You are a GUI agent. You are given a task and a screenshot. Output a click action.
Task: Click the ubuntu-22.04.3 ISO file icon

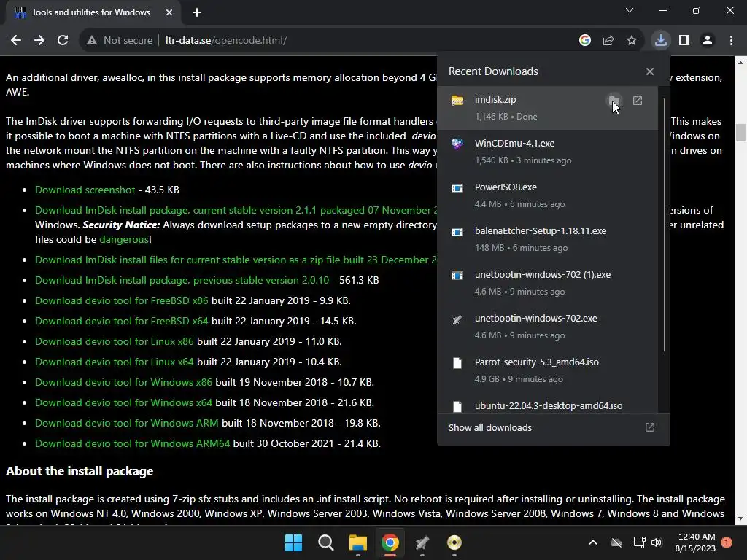(457, 407)
